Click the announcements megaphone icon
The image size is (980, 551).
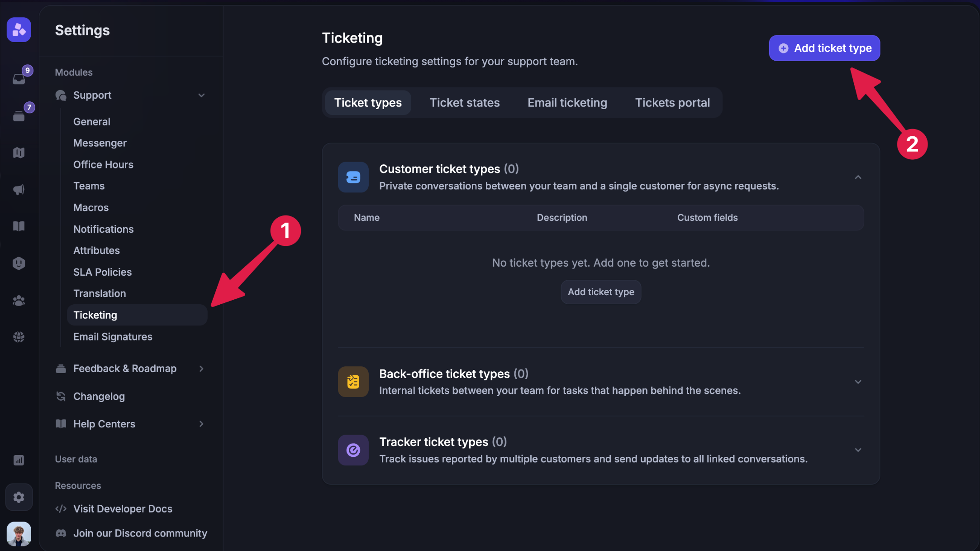click(x=19, y=190)
